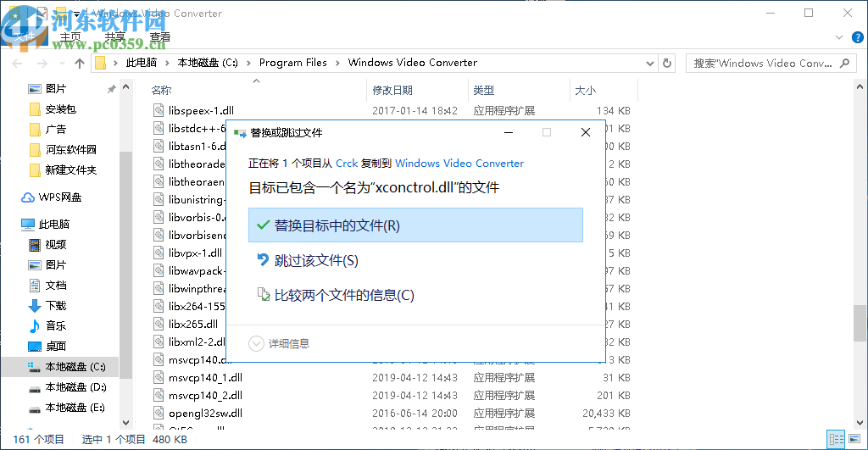Image resolution: width=868 pixels, height=450 pixels.
Task: Select libspeex-1.dll file
Action: (x=201, y=111)
